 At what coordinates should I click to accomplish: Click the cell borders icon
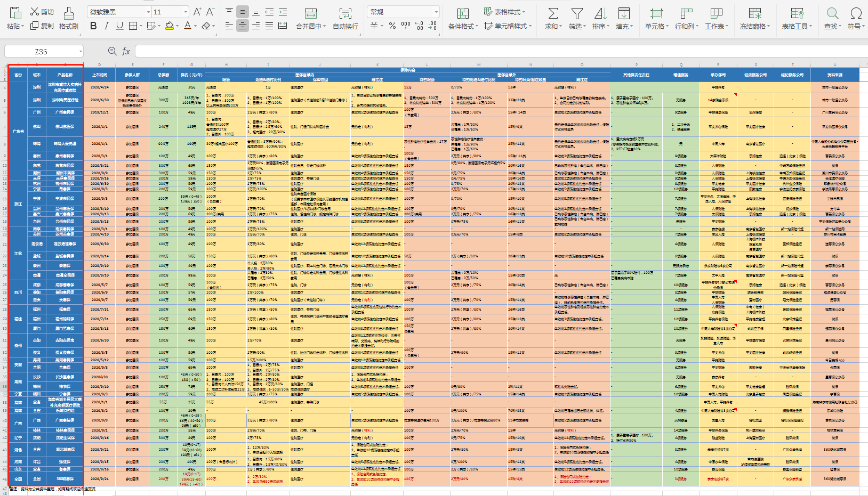(133, 26)
